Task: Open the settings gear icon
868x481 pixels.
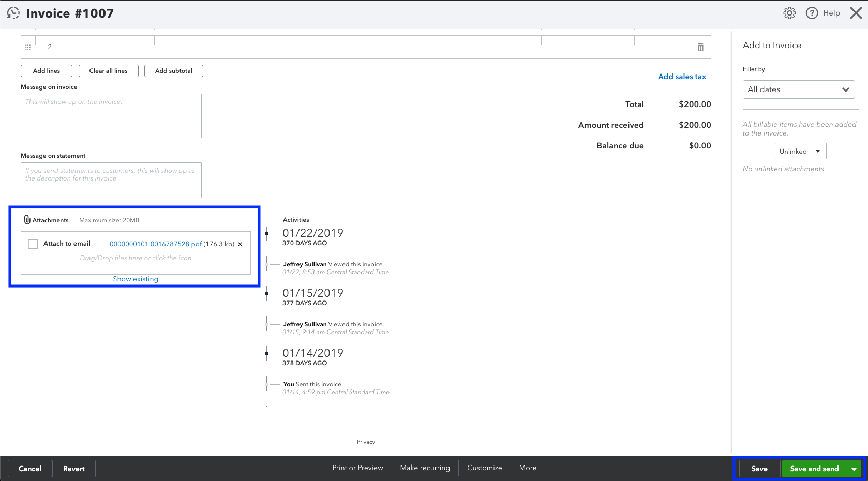Action: [789, 13]
